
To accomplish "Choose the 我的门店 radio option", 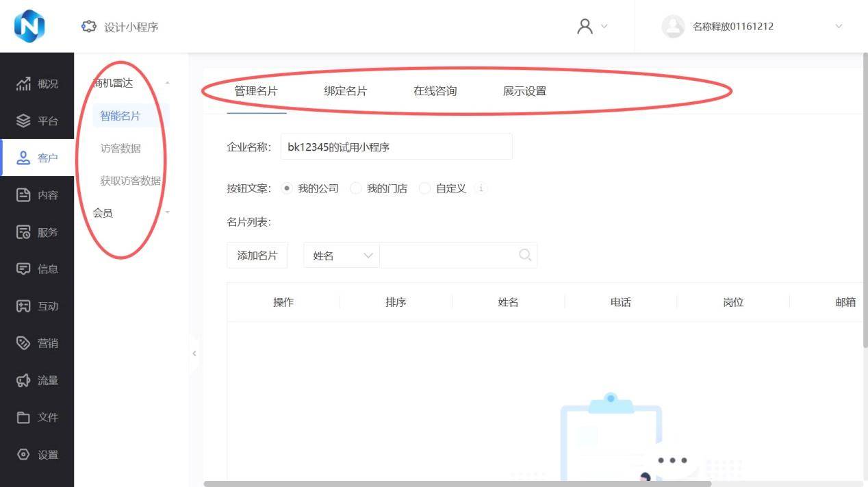I will (x=356, y=188).
